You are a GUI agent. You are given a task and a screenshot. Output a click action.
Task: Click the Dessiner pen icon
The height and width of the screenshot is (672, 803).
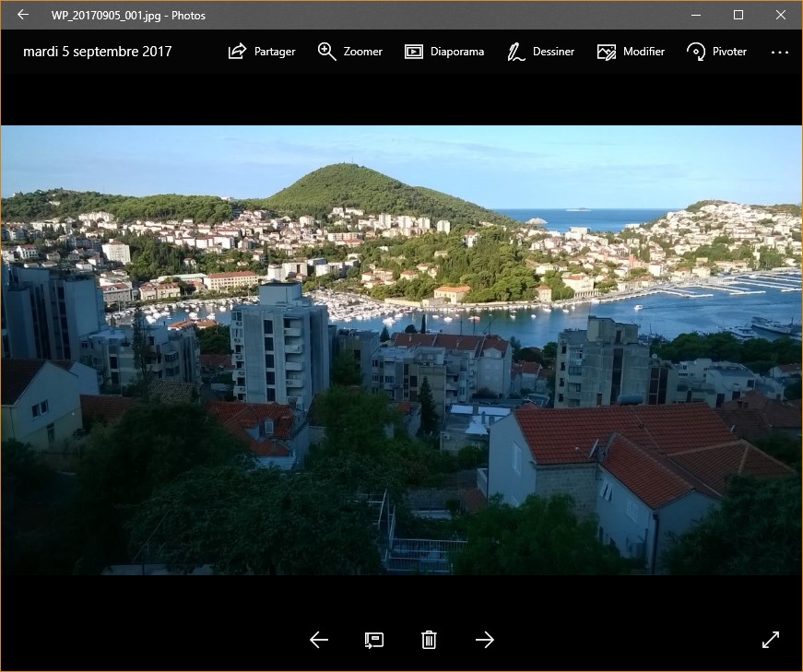pos(516,52)
